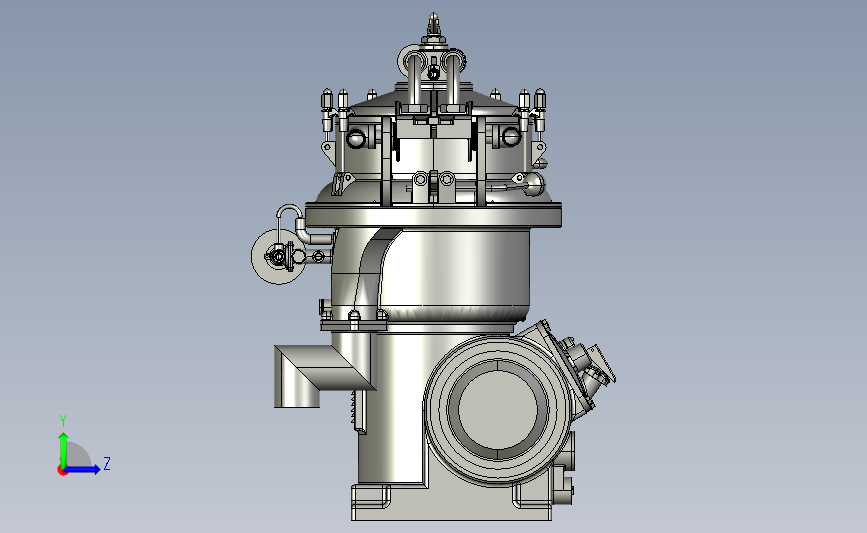Select the wide horizontal flange ring below the hood

(x=434, y=215)
